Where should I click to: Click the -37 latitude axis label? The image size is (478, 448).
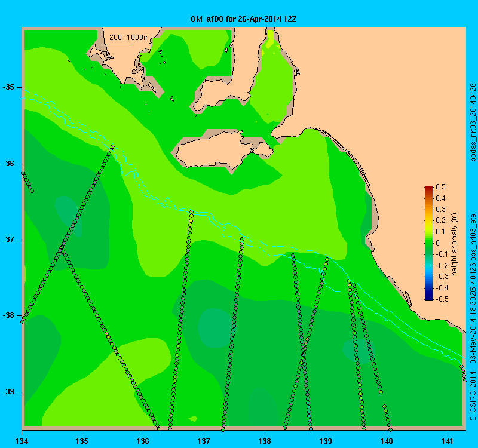point(8,240)
